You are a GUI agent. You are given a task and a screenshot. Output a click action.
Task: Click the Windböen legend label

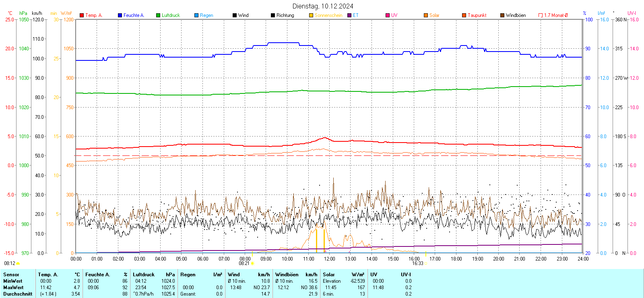coord(516,15)
